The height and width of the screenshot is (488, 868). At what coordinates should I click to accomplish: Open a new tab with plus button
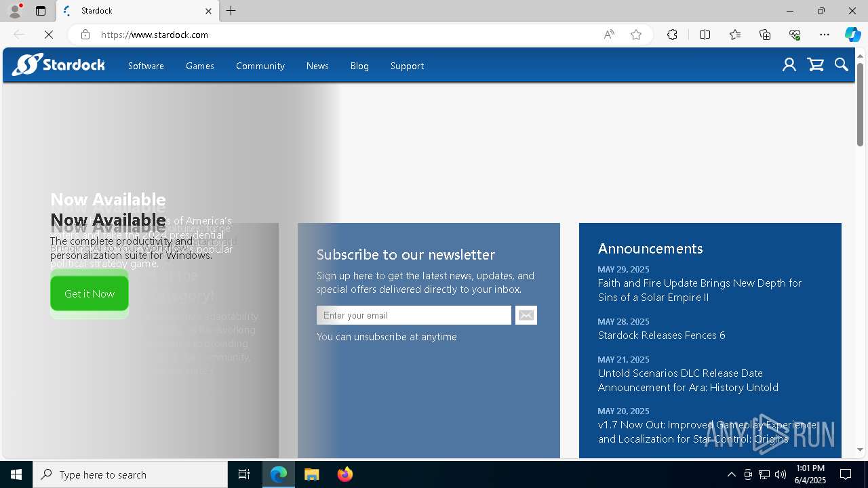(231, 11)
